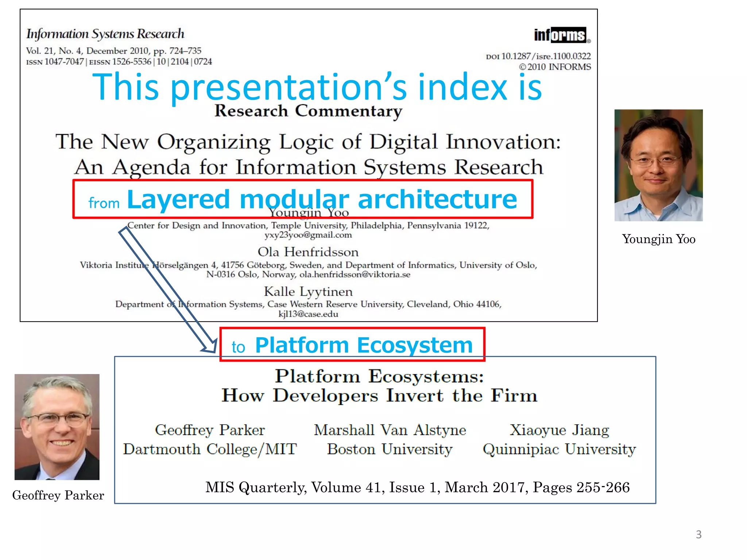Click Youngjin Yoo's portrait photo
747x560 pixels.
[658, 165]
